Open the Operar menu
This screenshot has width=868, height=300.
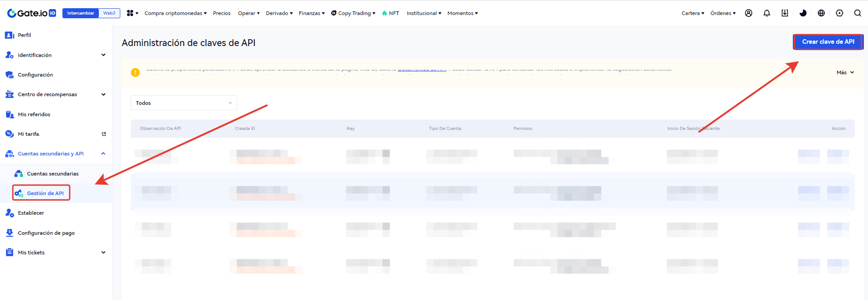pyautogui.click(x=249, y=13)
